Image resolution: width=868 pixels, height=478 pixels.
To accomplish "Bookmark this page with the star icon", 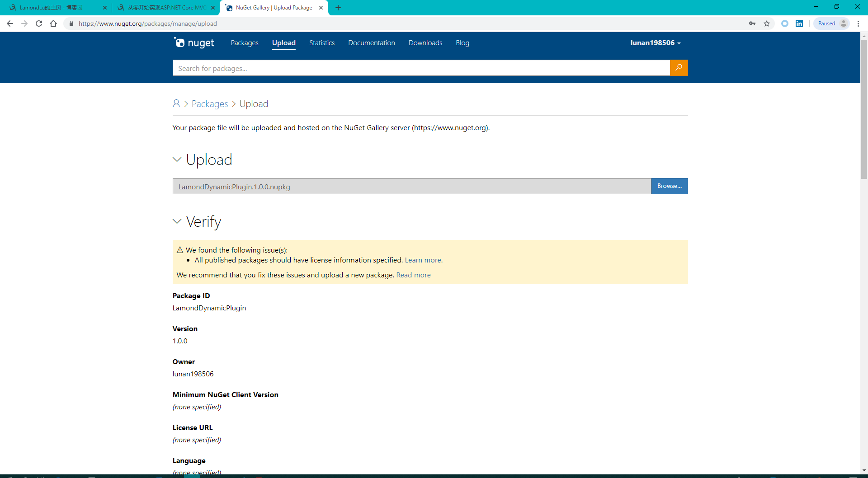I will 767,23.
